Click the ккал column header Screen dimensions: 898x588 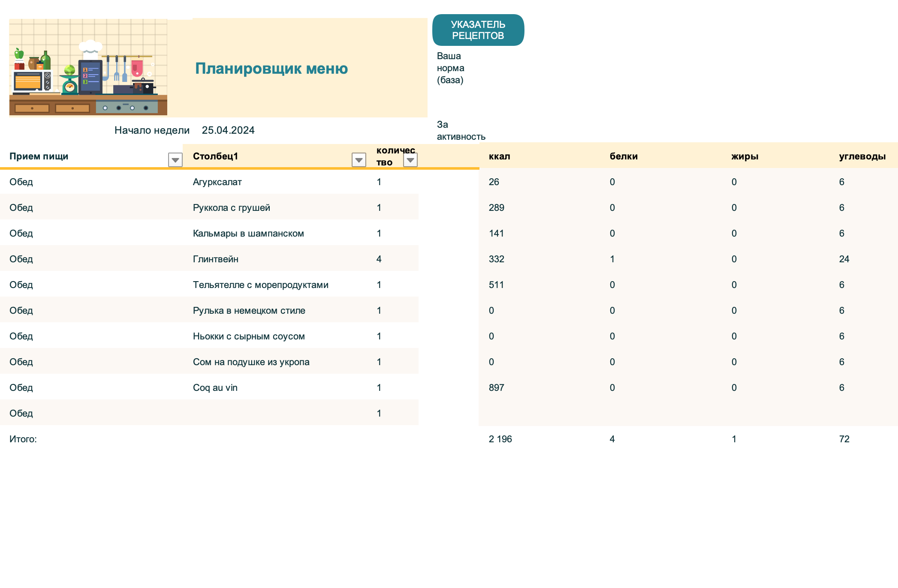[500, 156]
